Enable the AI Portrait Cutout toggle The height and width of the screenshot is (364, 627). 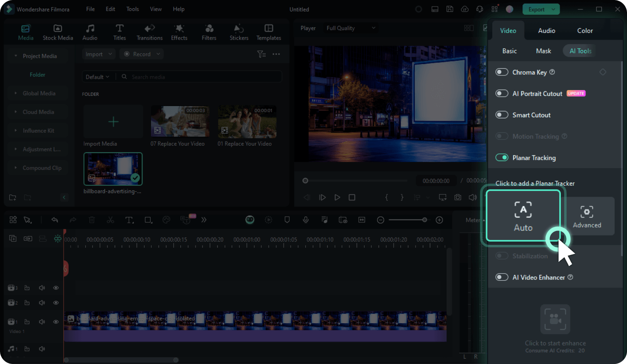click(502, 93)
